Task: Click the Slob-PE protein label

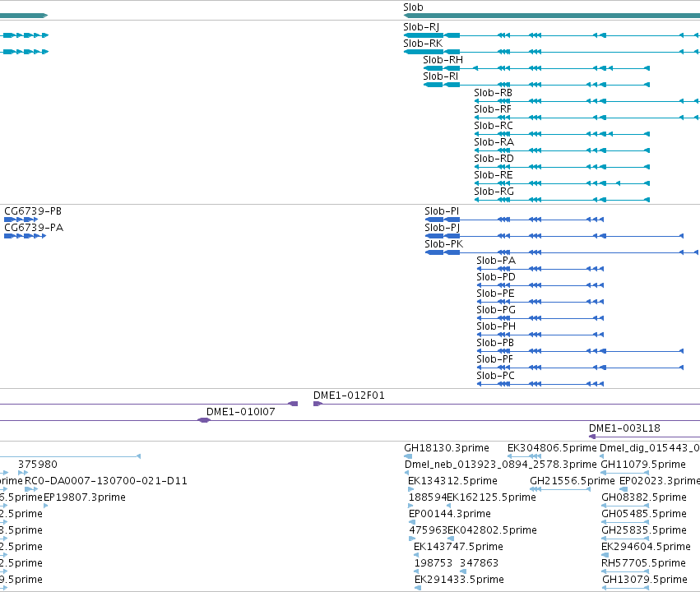Action: [x=495, y=294]
